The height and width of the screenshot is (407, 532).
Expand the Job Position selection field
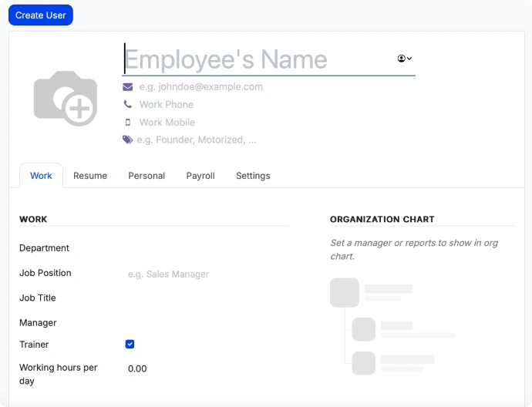click(207, 274)
